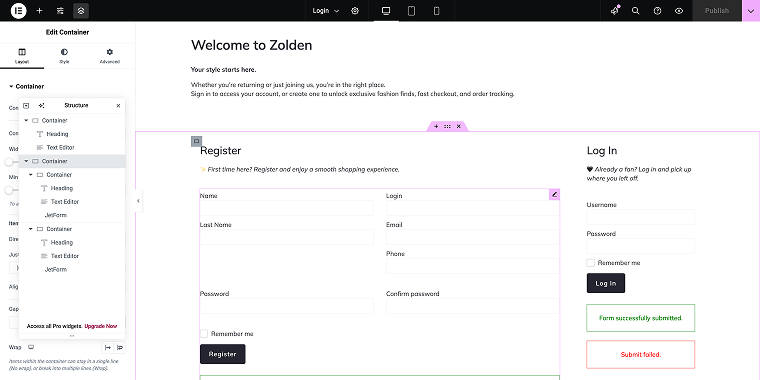The image size is (760, 380).
Task: Open the help question mark icon
Action: pos(657,11)
